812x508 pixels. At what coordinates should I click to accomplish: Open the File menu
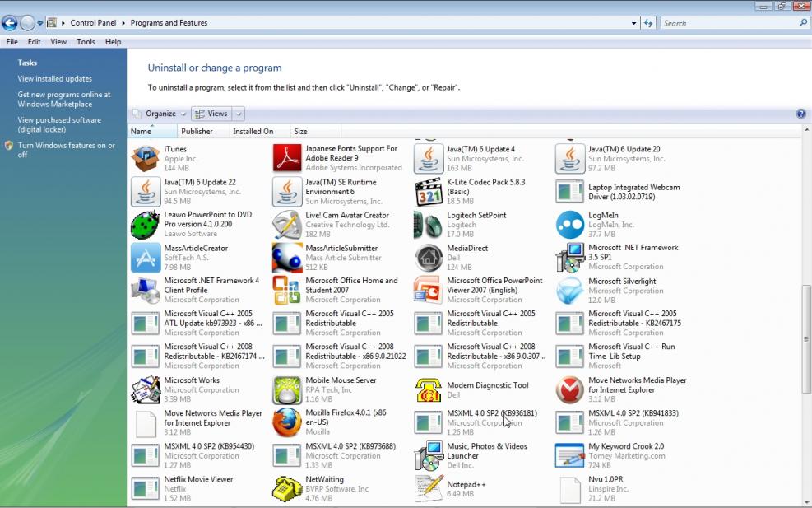(12, 42)
